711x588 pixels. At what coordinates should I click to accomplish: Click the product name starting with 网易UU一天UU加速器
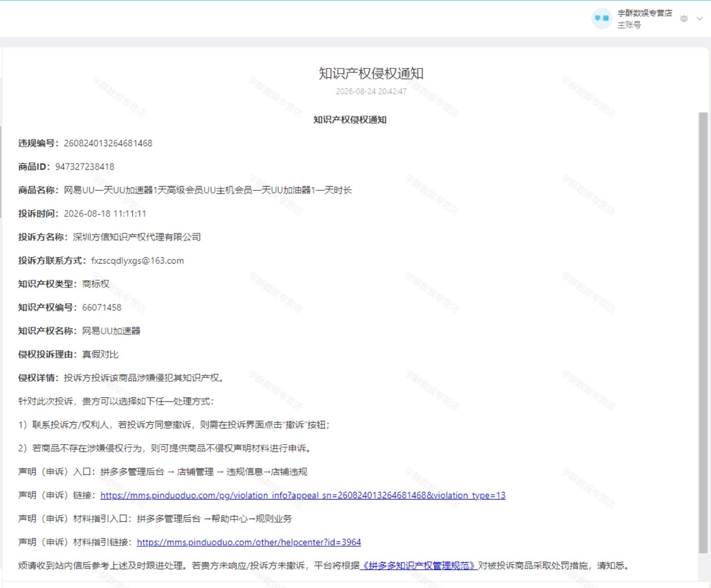[208, 190]
